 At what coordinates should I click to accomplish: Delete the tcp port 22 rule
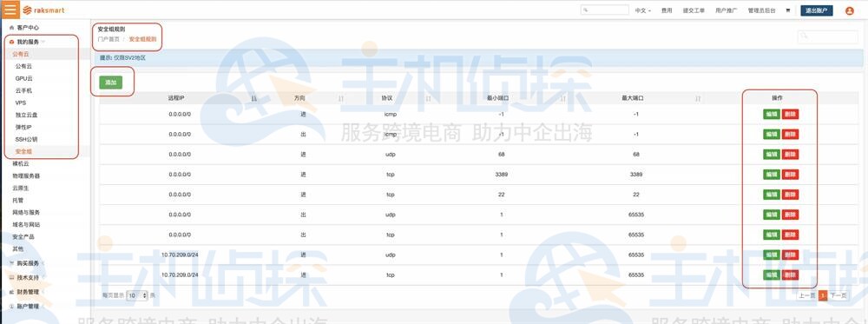pos(790,195)
